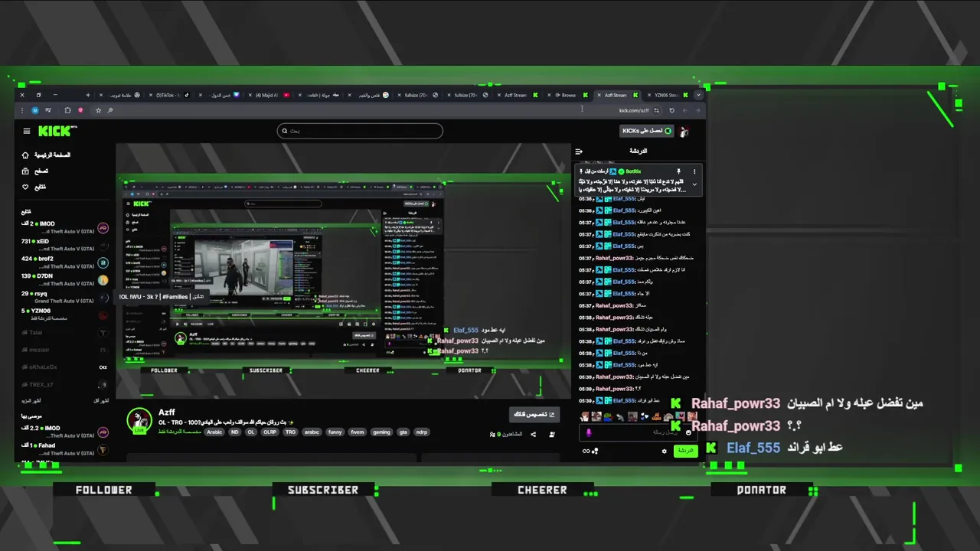Click the Azff channel avatar with LIVE badge
Viewport: 980px width, 551px height.
[x=139, y=420]
